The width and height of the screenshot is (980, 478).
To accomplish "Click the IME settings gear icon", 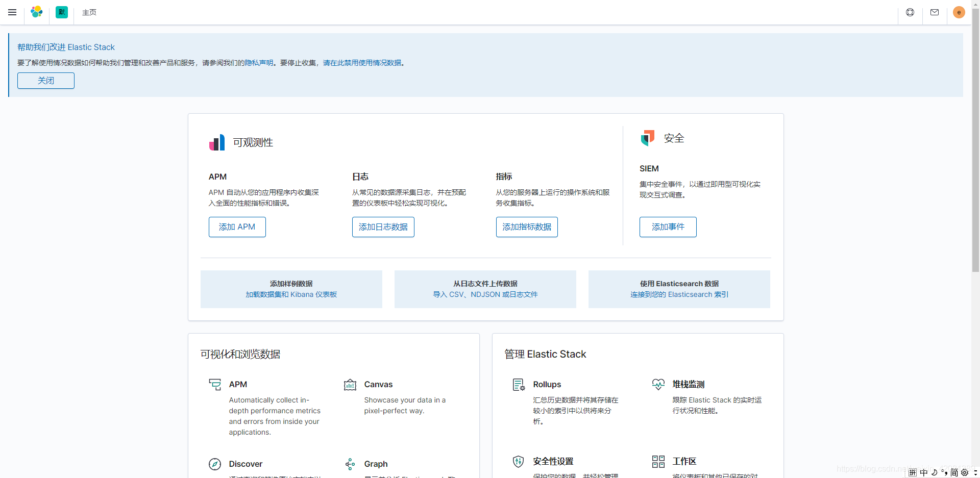I will tap(965, 473).
